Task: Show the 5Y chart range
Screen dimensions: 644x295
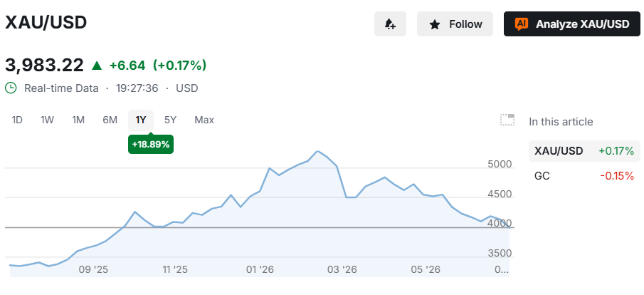Action: click(170, 120)
